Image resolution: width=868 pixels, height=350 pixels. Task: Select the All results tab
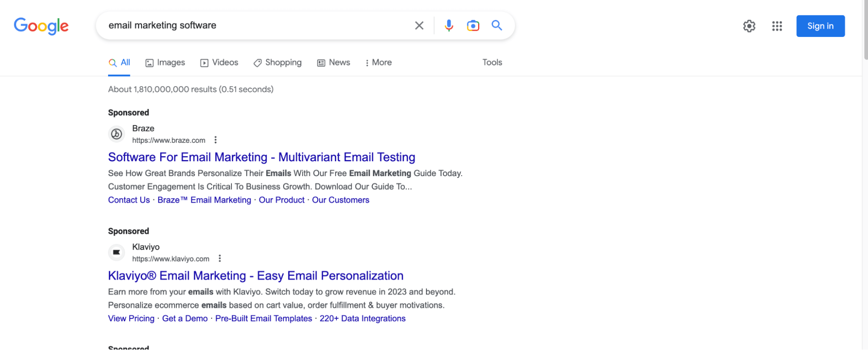coord(119,63)
